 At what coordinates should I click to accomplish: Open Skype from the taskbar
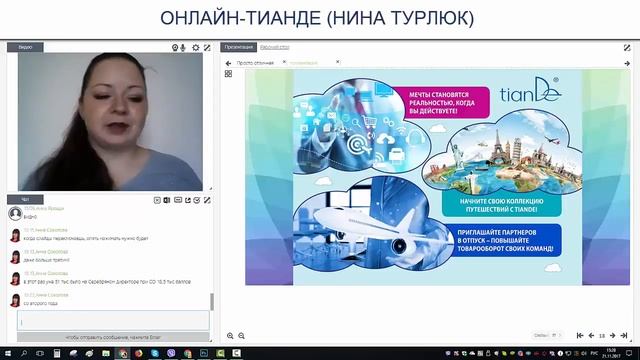point(155,353)
